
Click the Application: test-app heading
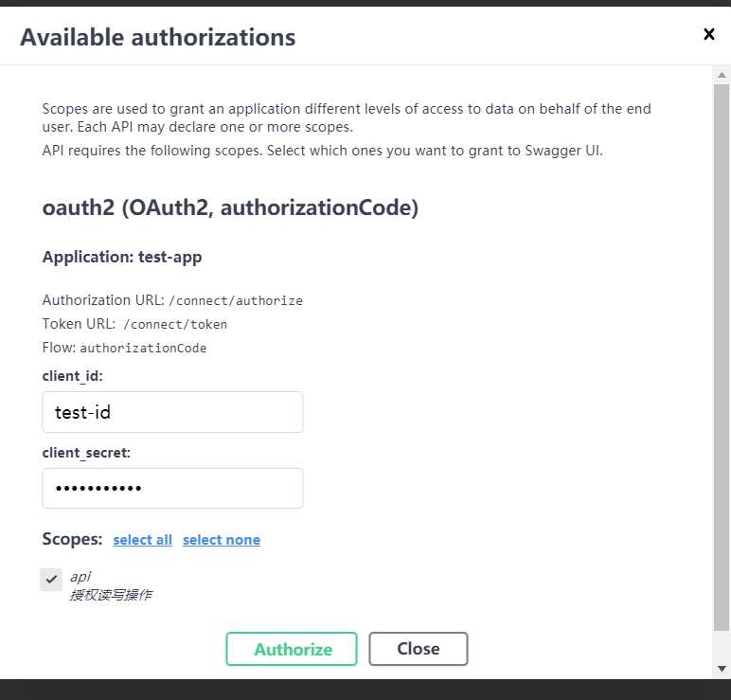[122, 257]
